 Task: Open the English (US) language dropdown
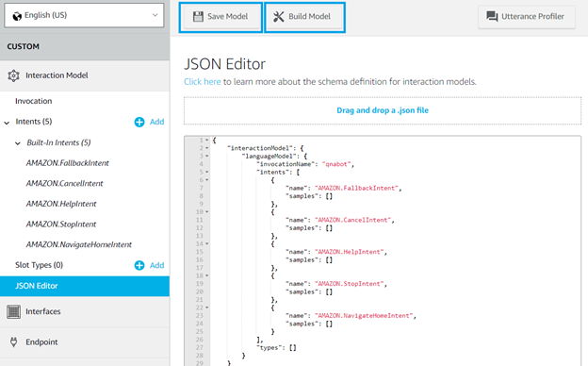tap(84, 15)
